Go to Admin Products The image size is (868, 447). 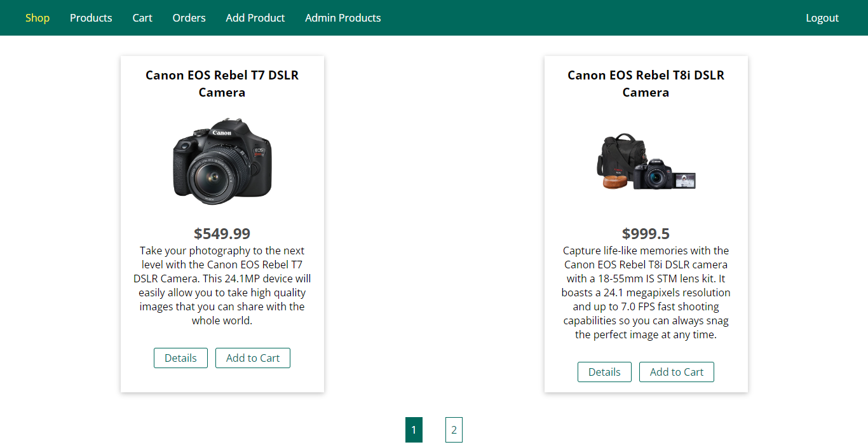(342, 18)
